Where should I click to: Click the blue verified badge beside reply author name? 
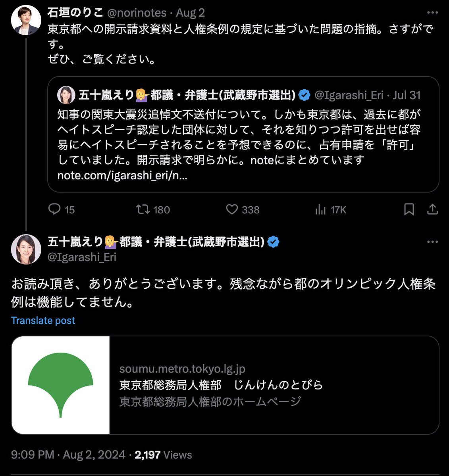273,242
